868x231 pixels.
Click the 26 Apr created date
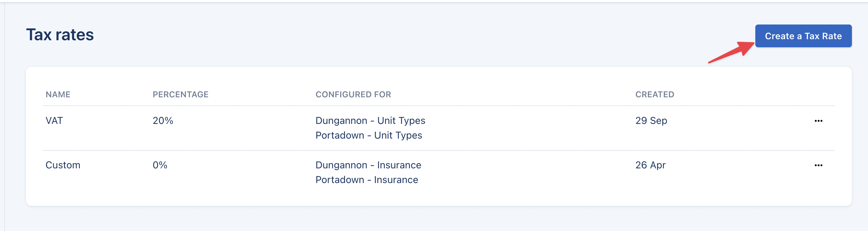coord(650,165)
